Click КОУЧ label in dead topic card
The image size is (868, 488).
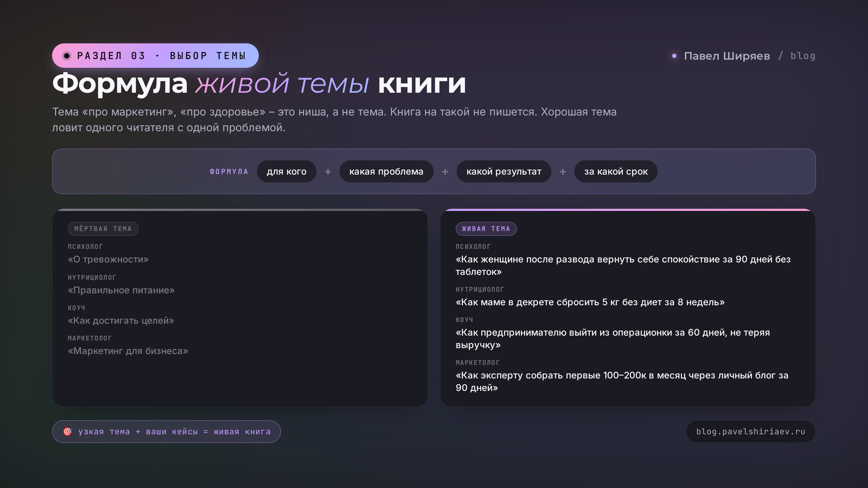tap(76, 308)
